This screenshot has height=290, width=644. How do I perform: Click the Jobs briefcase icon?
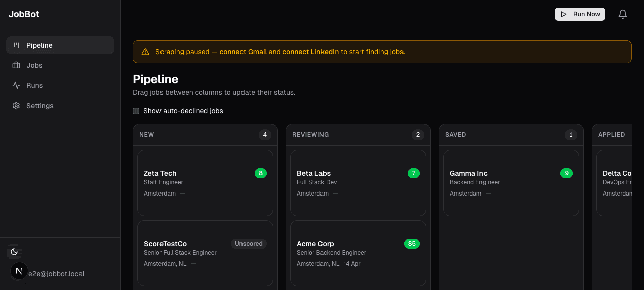pyautogui.click(x=16, y=65)
